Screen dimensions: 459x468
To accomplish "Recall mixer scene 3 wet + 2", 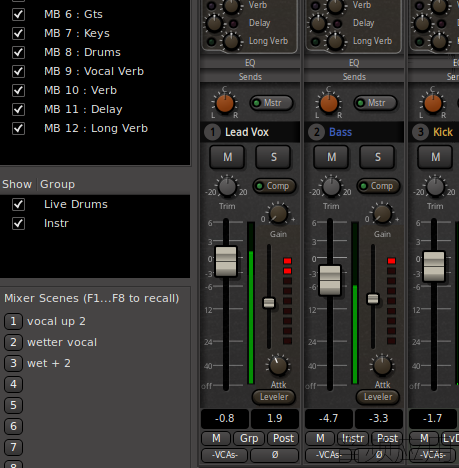I will (x=13, y=363).
